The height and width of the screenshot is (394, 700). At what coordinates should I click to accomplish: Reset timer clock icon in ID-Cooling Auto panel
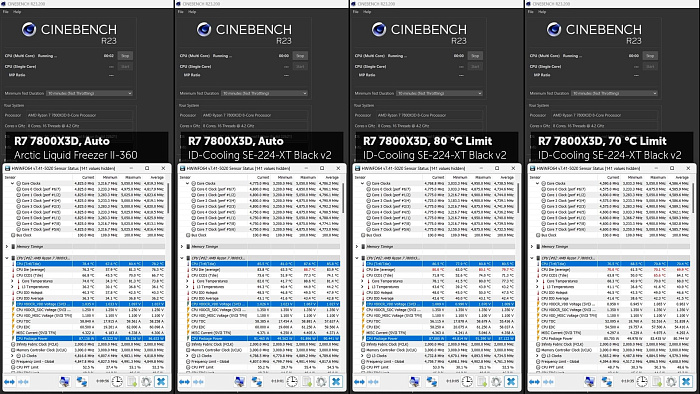click(x=292, y=382)
